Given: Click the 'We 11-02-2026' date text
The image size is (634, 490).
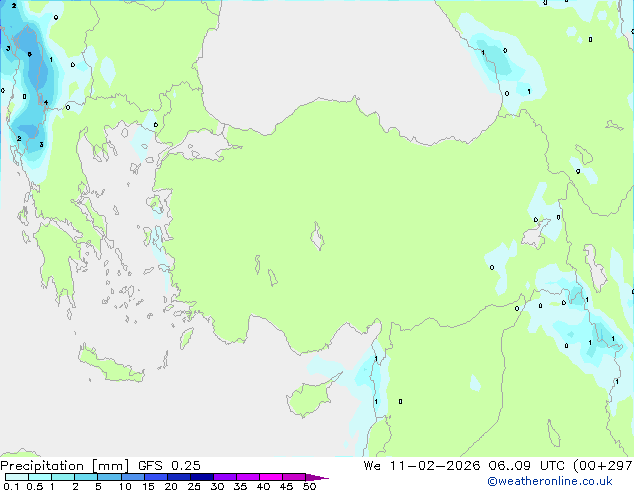Looking at the screenshot, I should [422, 466].
